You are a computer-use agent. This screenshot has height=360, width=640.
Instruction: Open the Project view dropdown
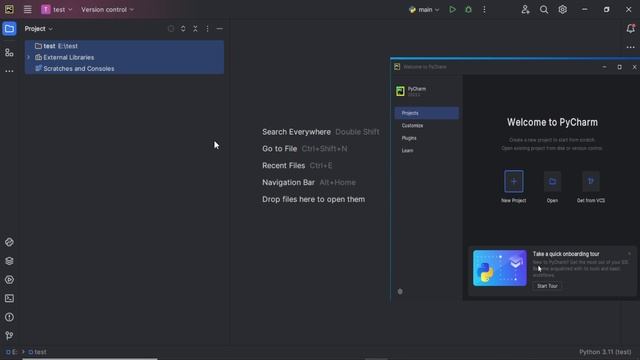38,29
